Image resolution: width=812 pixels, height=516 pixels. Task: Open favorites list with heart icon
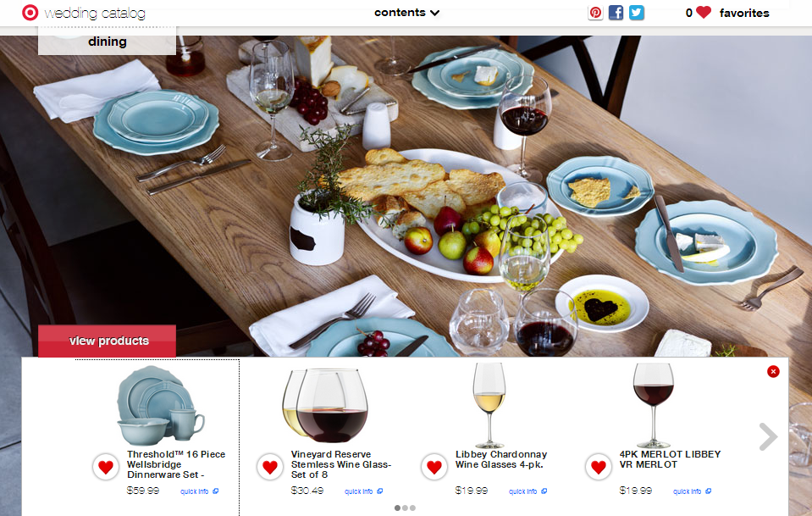pos(727,13)
